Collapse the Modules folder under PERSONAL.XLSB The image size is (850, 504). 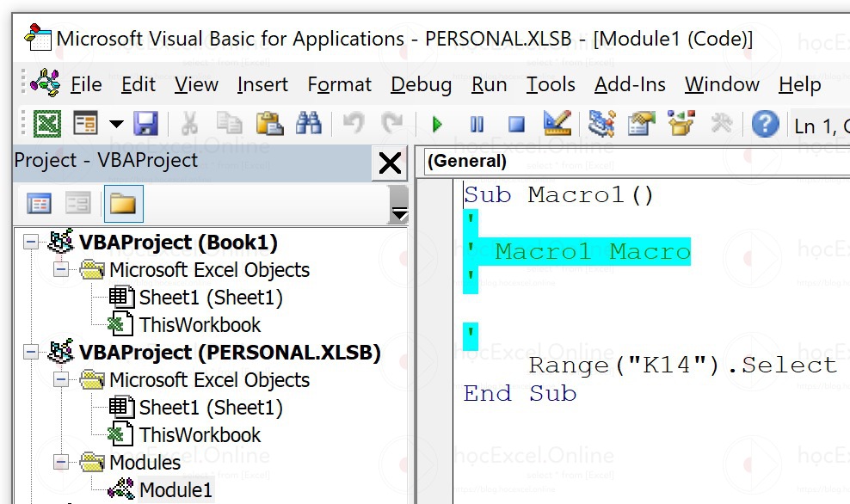[x=59, y=462]
